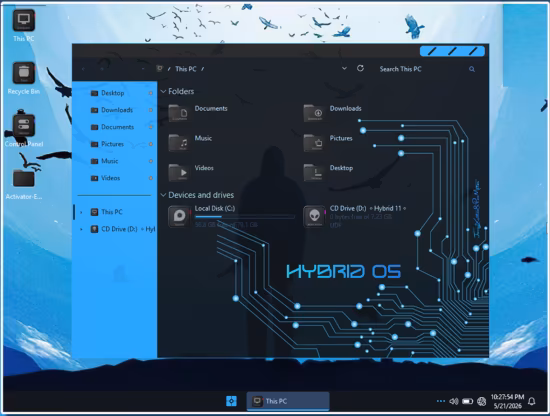Expand This PC in the navigation pane
The width and height of the screenshot is (550, 416).
81,212
